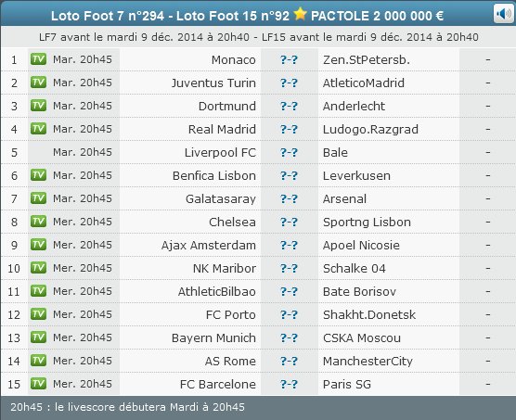The image size is (516, 420).
Task: Click the gold star in the header
Action: coord(300,14)
